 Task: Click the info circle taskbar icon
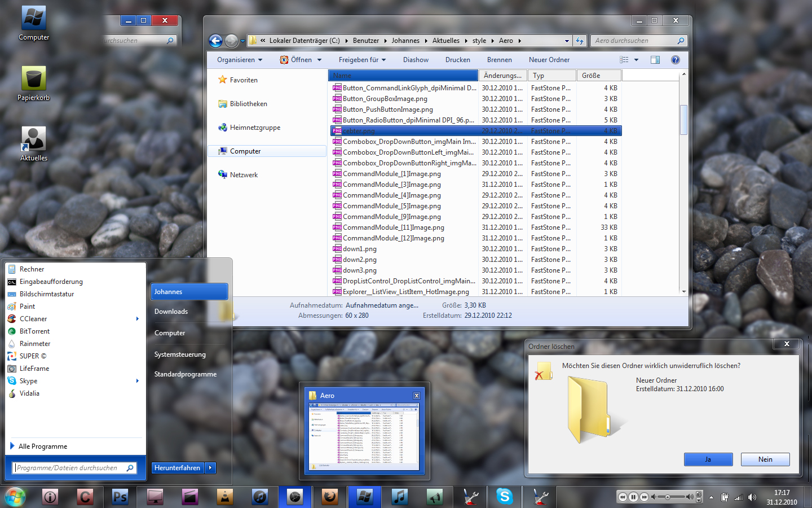coord(50,497)
